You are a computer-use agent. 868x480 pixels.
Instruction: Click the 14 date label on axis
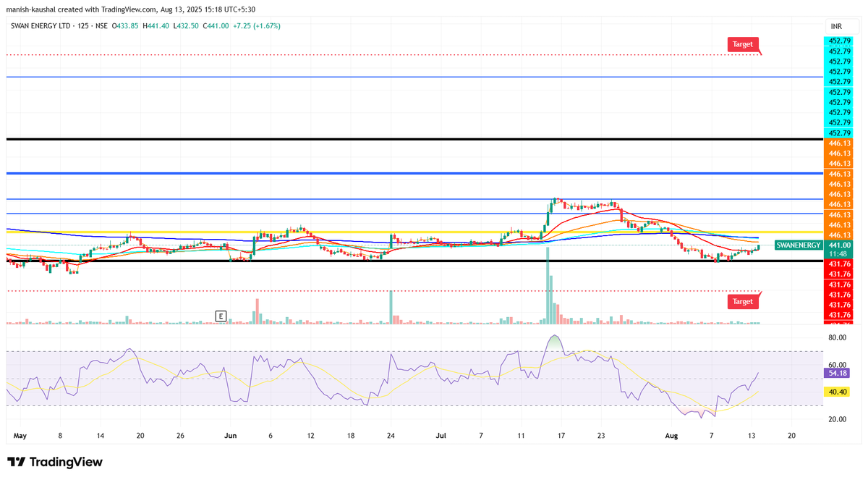[x=100, y=437]
